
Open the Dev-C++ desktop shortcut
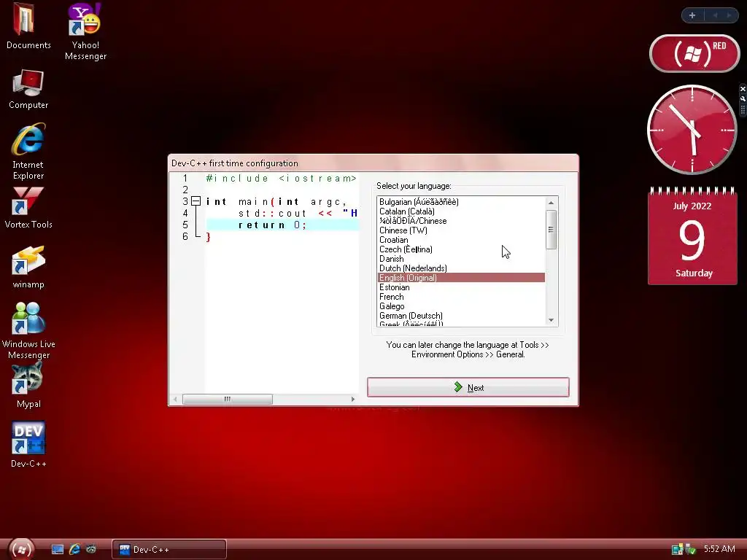28,444
